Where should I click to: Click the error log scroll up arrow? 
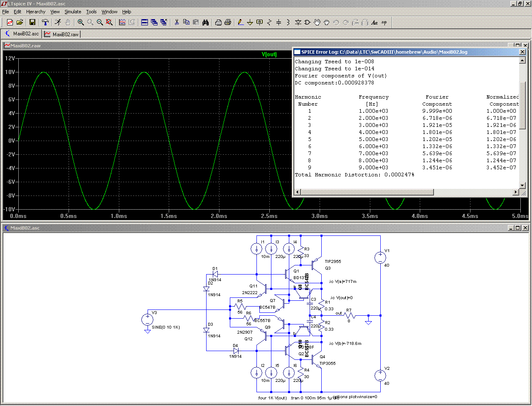(522, 61)
